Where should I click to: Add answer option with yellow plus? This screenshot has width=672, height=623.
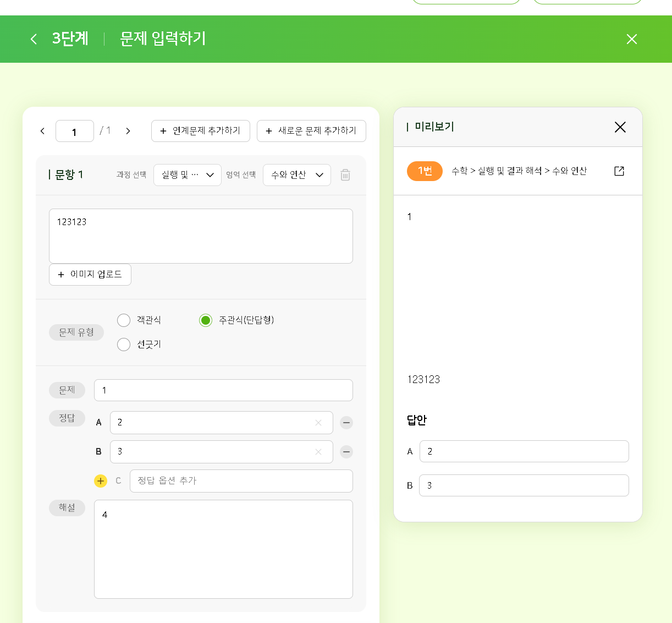(x=101, y=481)
